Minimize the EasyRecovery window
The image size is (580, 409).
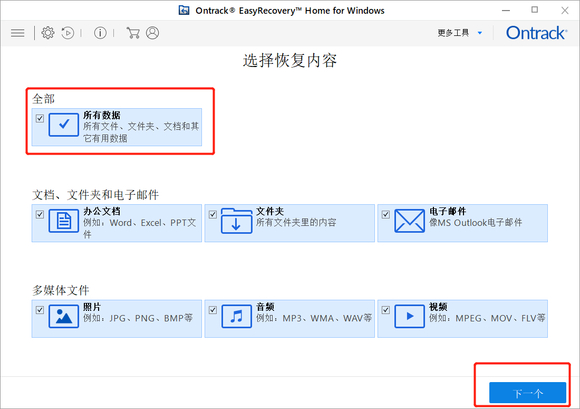click(x=506, y=10)
